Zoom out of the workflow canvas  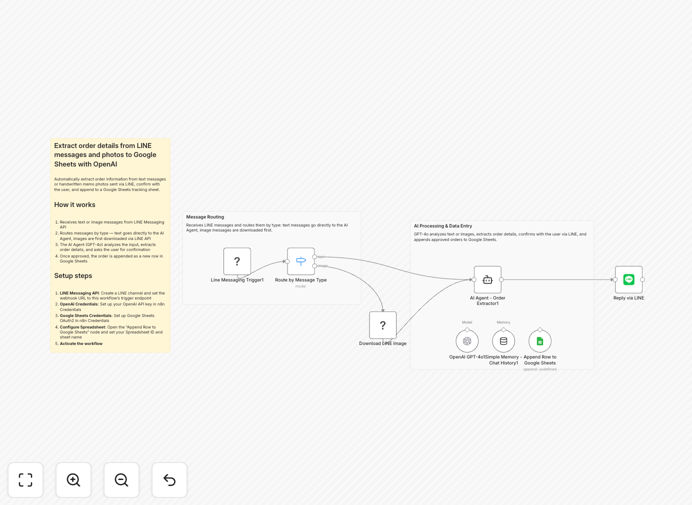[x=121, y=480]
